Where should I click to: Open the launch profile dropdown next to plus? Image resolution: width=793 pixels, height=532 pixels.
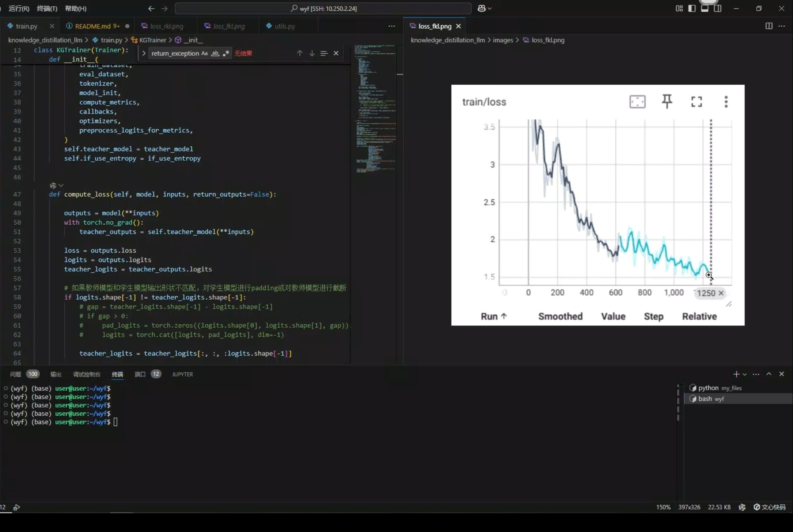745,374
